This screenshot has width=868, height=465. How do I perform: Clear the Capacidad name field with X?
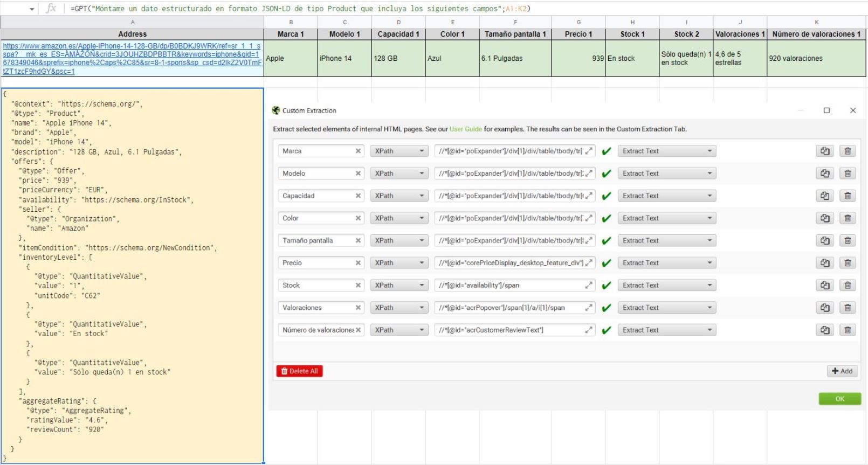[358, 196]
